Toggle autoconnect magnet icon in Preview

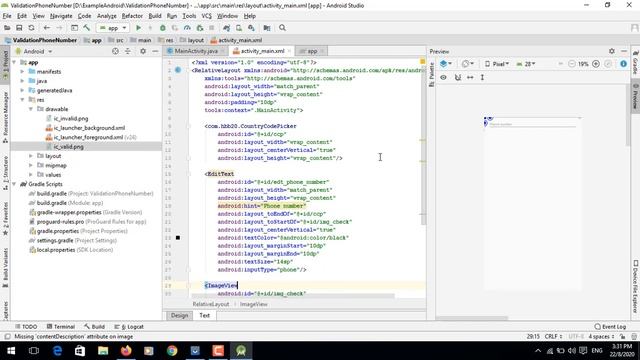pos(458,77)
